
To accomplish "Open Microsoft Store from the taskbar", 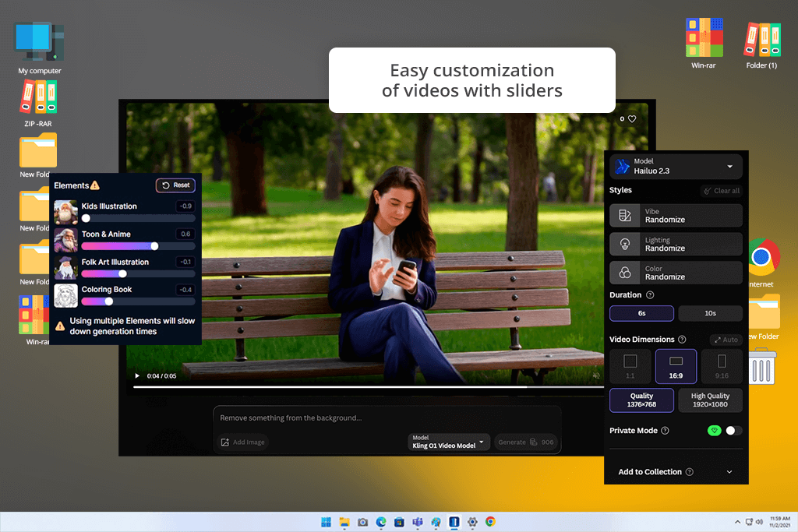I will coord(399,522).
